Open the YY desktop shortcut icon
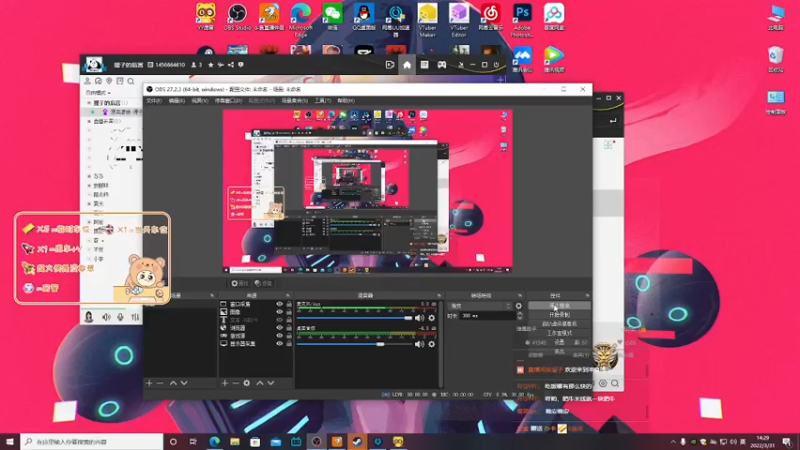The width and height of the screenshot is (800, 450). pos(206,17)
